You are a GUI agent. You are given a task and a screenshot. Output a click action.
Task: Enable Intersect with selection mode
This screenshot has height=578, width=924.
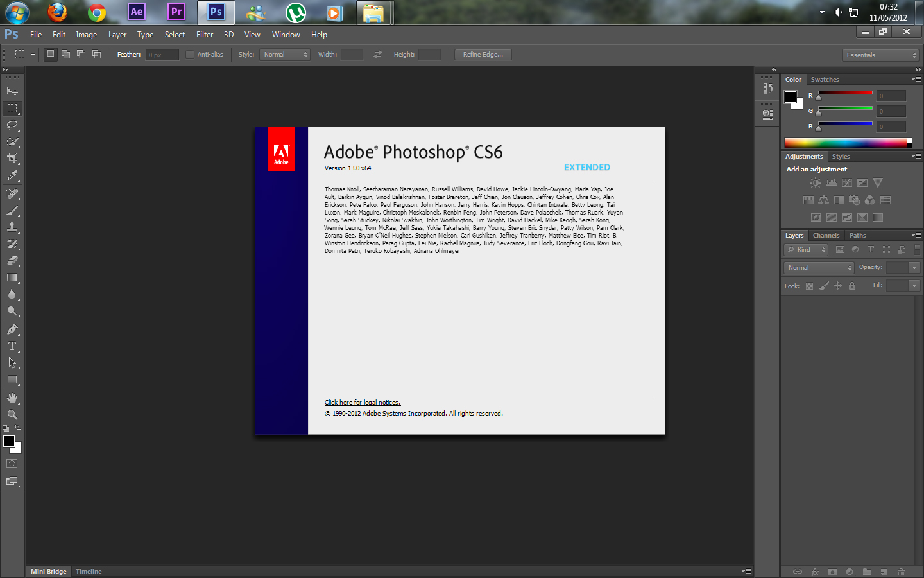coord(97,55)
